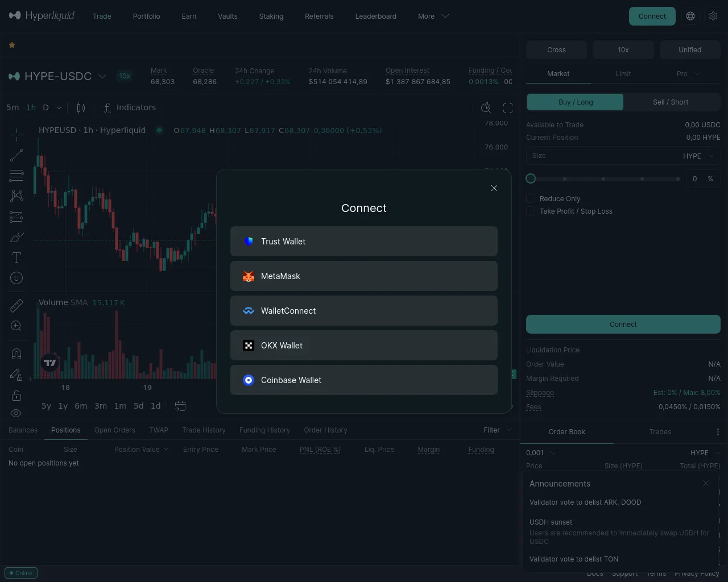The height and width of the screenshot is (582, 728).
Task: Select the ruler measure tool
Action: pyautogui.click(x=16, y=306)
